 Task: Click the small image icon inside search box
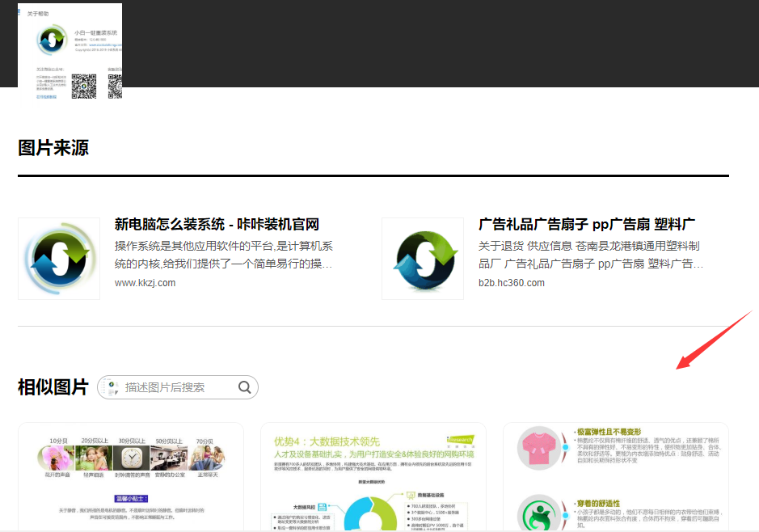click(112, 388)
